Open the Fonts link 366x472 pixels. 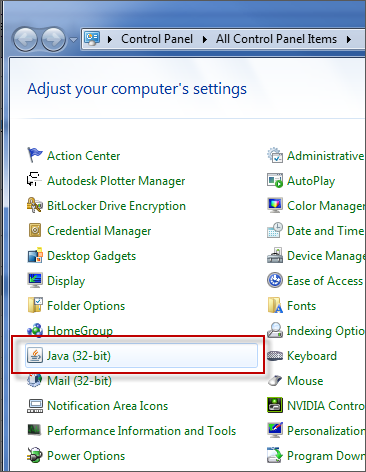coord(301,306)
